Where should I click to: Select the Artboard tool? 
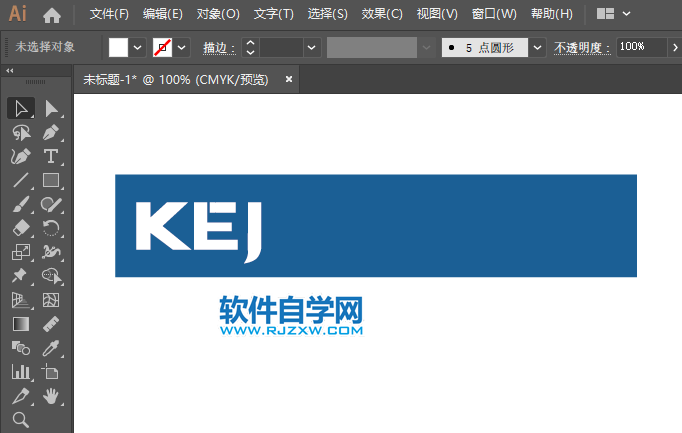click(51, 372)
